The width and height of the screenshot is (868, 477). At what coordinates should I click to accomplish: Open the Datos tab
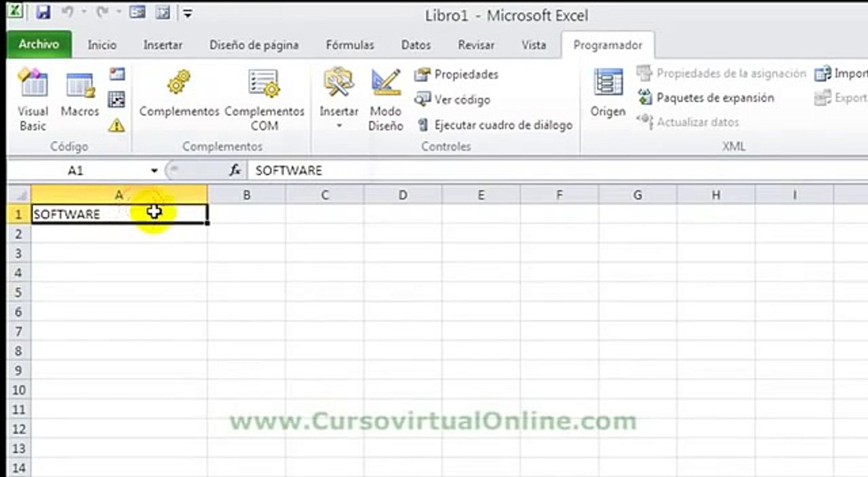click(x=416, y=45)
